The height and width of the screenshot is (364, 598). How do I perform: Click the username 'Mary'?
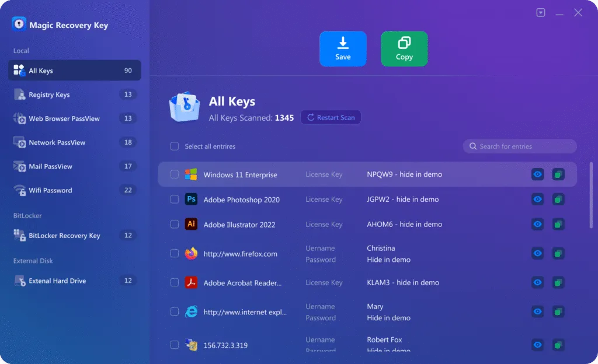point(375,306)
